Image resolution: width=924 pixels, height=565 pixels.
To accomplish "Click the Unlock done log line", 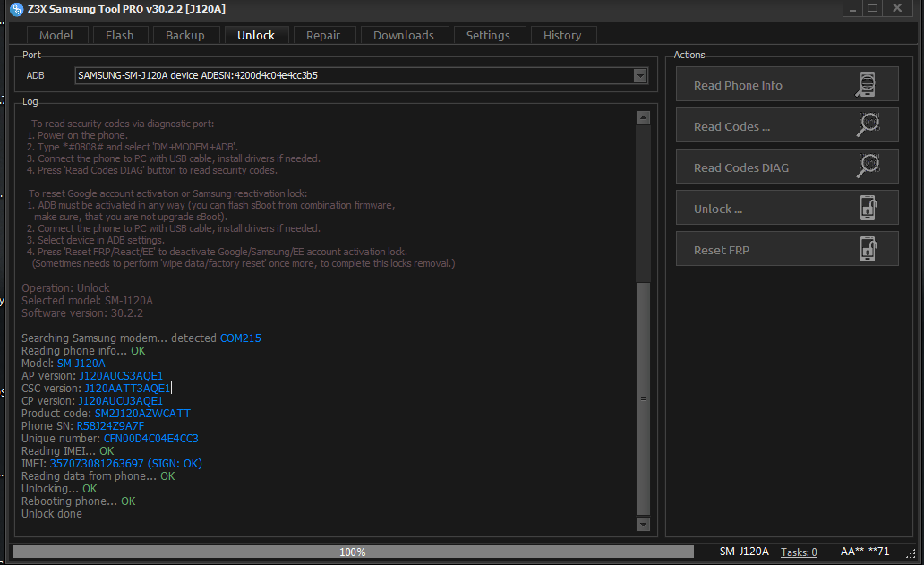I will 52,514.
